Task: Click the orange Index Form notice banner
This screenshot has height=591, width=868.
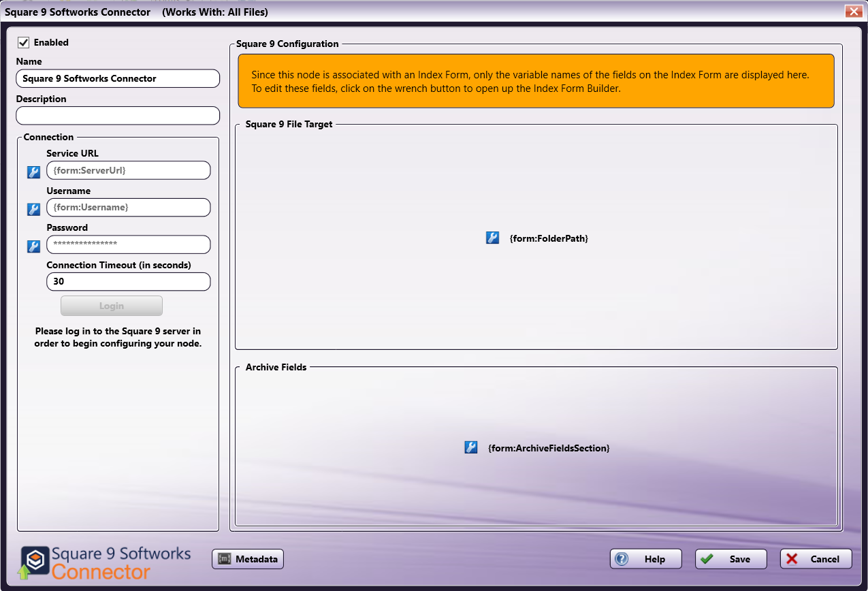Action: pyautogui.click(x=536, y=81)
